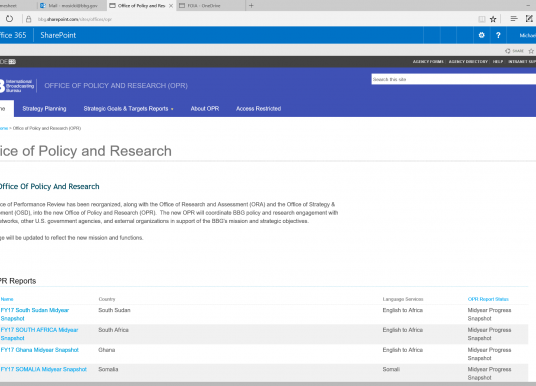
Task: Sort by OPR Report Status column header
Action: (x=488, y=299)
